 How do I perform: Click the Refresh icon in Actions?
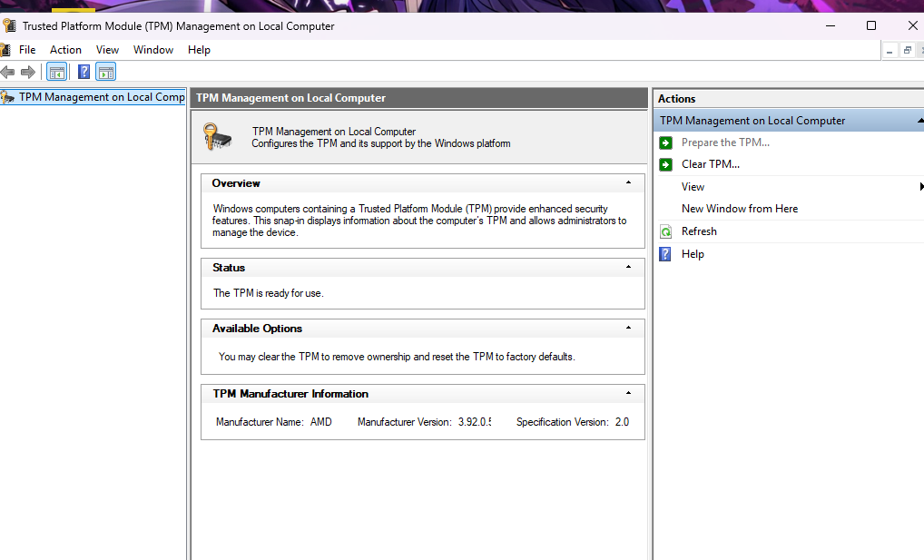tap(666, 231)
